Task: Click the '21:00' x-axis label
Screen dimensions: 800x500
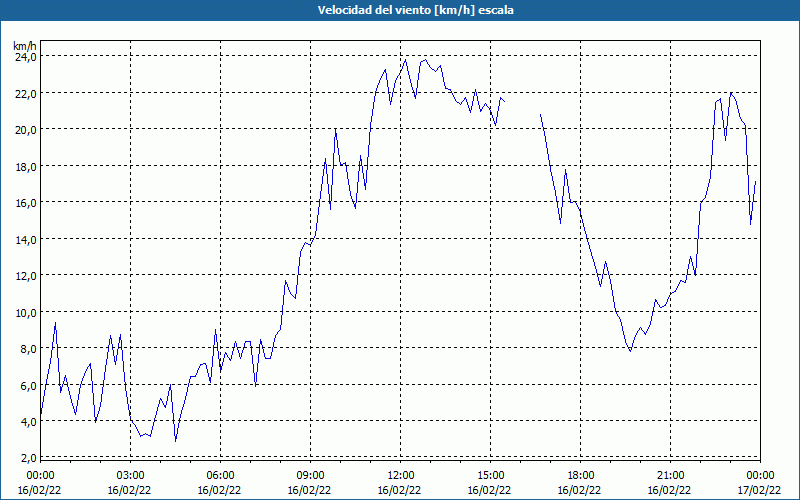Action: [670, 476]
